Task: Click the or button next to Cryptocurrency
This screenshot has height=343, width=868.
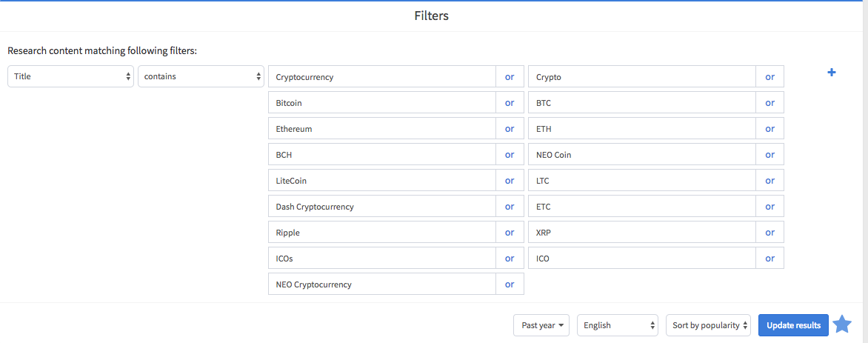Action: point(510,76)
